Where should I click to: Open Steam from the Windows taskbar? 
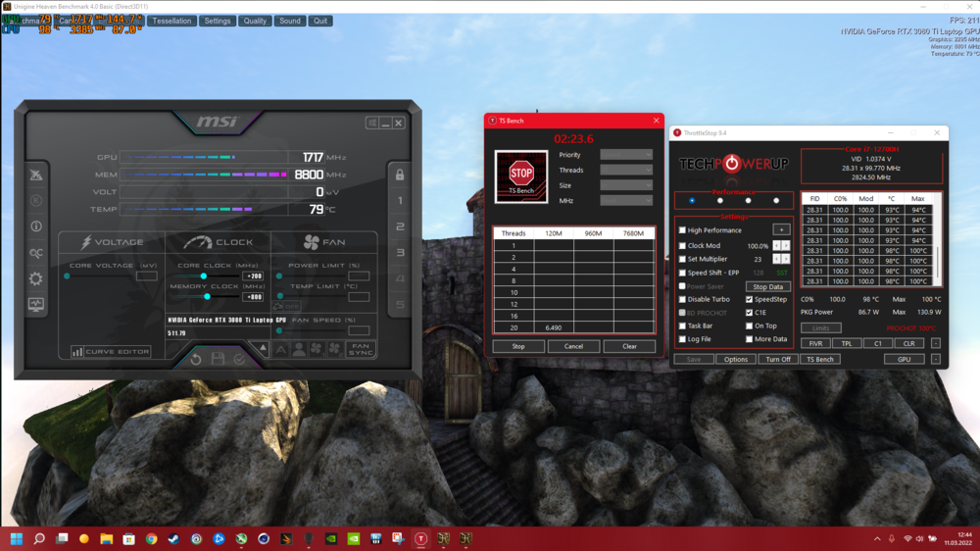tap(173, 539)
